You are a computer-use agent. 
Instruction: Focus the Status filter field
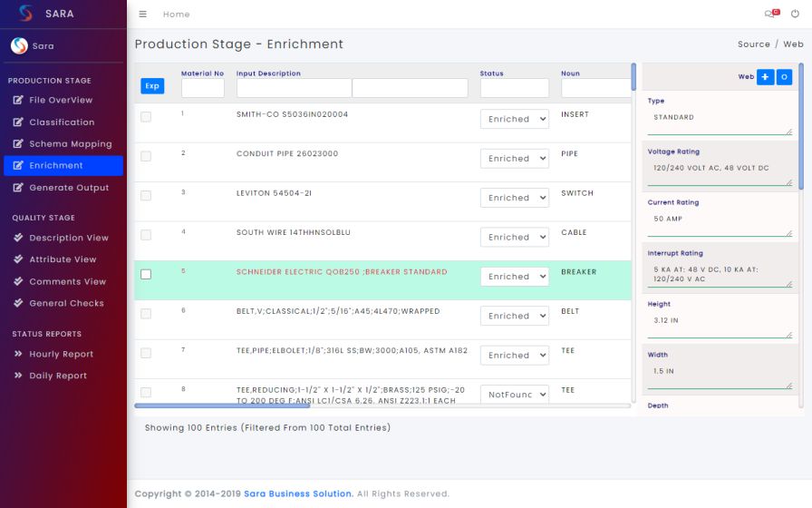pos(514,88)
